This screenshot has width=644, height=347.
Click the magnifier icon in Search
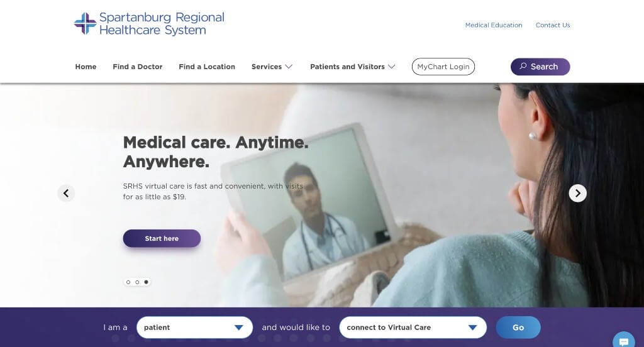pos(523,66)
